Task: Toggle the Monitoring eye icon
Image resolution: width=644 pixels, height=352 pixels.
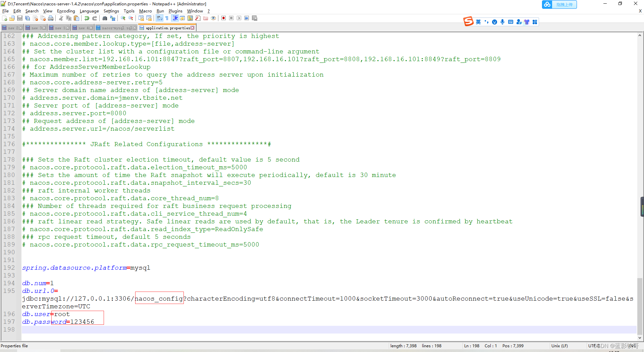Action: [x=213, y=18]
